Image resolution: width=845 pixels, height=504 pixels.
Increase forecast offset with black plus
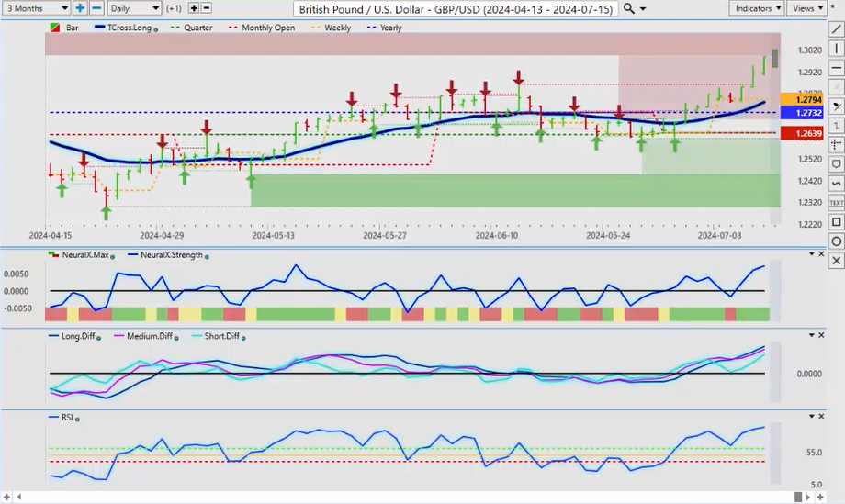[x=194, y=8]
